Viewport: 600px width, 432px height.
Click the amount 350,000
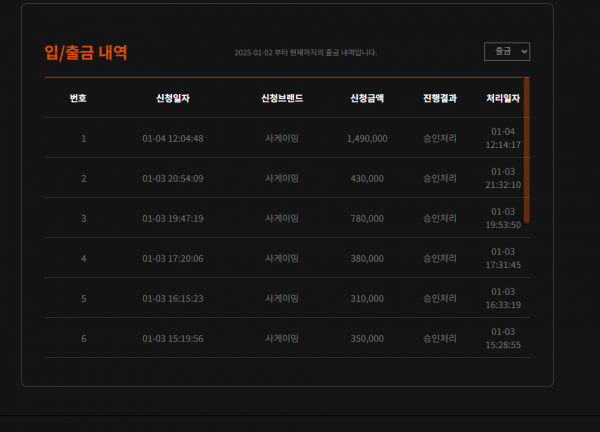click(x=367, y=339)
